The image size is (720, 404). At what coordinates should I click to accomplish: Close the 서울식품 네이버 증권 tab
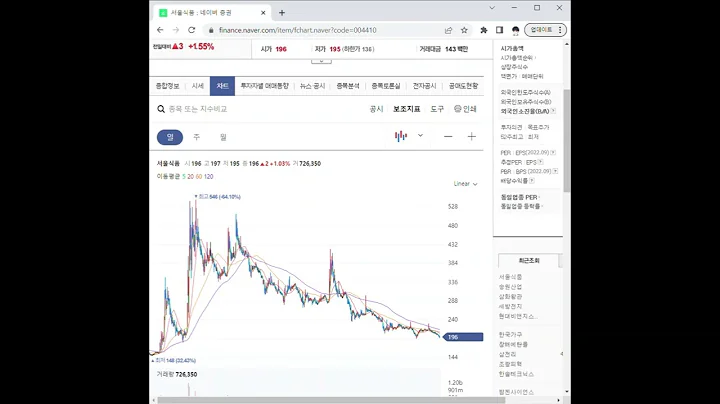point(263,13)
